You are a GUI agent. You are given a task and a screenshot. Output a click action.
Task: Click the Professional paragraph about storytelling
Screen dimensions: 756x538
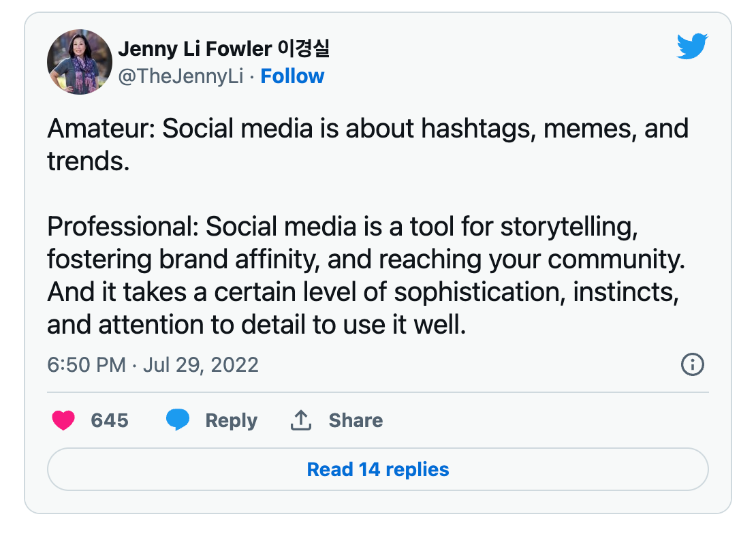point(366,276)
